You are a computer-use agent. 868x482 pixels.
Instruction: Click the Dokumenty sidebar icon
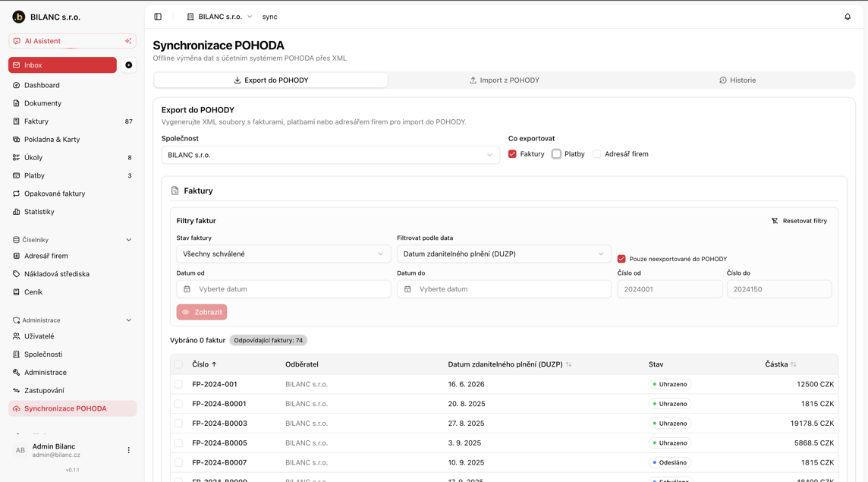click(17, 103)
